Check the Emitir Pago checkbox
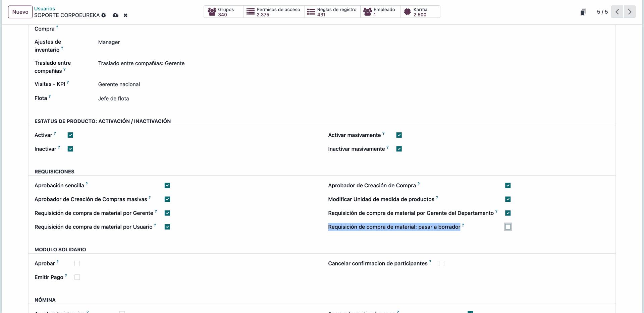Viewport: 644px width, 313px height. [x=77, y=277]
